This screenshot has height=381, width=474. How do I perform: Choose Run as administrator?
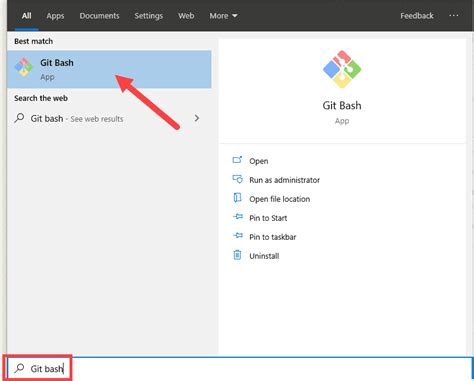(x=284, y=180)
